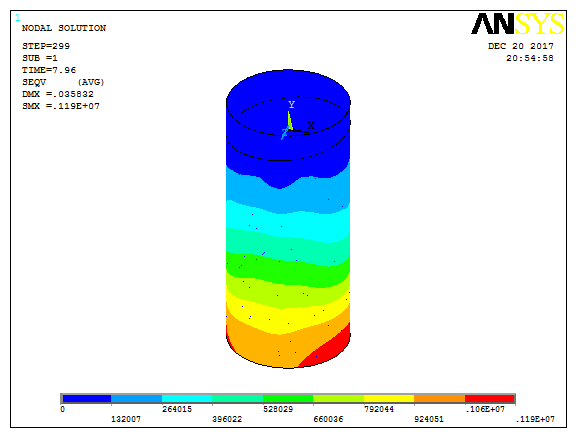Select the cyan legend swatch

click(187, 399)
